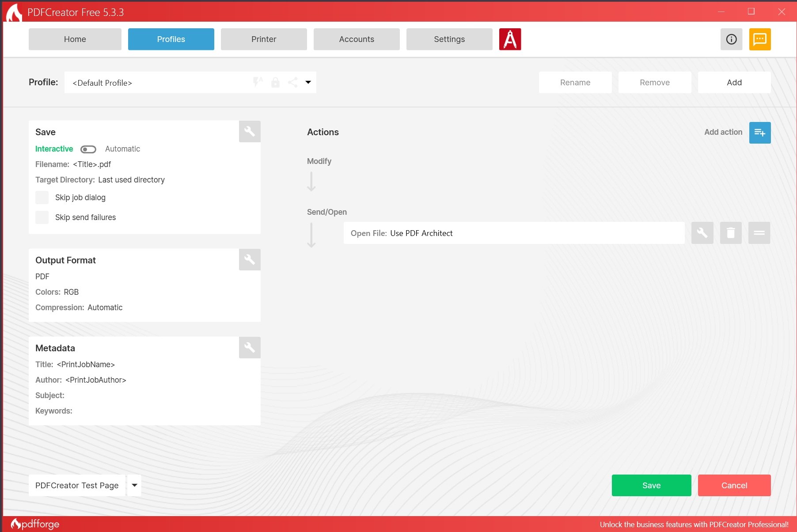Click the red Cancel button
Viewport: 797px width, 532px height.
[734, 485]
